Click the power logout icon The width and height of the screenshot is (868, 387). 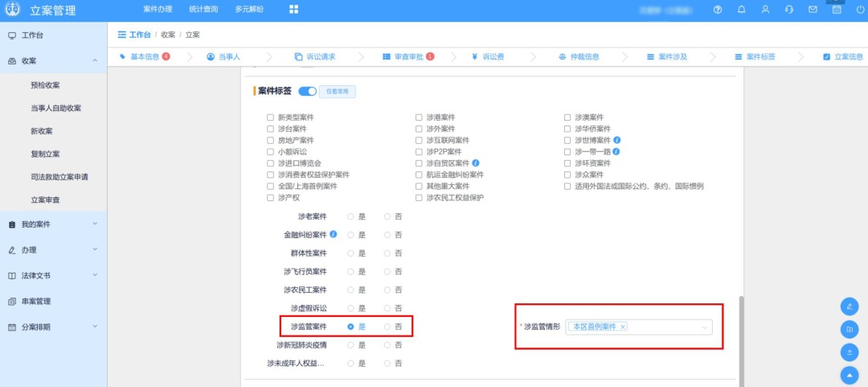click(x=859, y=9)
